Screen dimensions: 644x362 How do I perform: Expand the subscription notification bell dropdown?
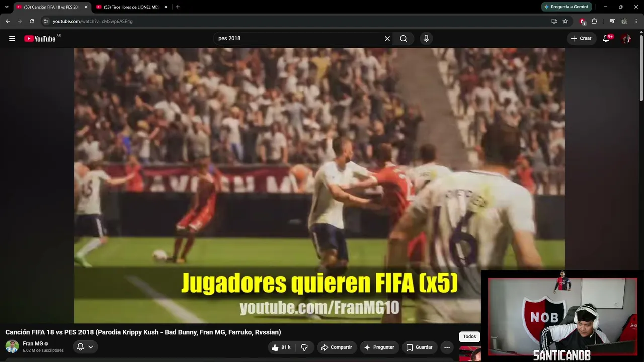click(x=85, y=347)
